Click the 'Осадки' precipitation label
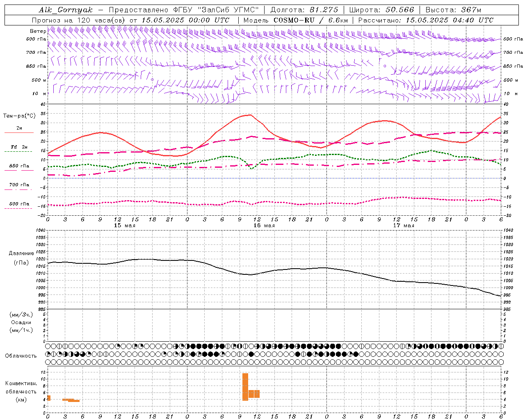Image resolution: width=525 pixels, height=420 pixels. pos(21,322)
